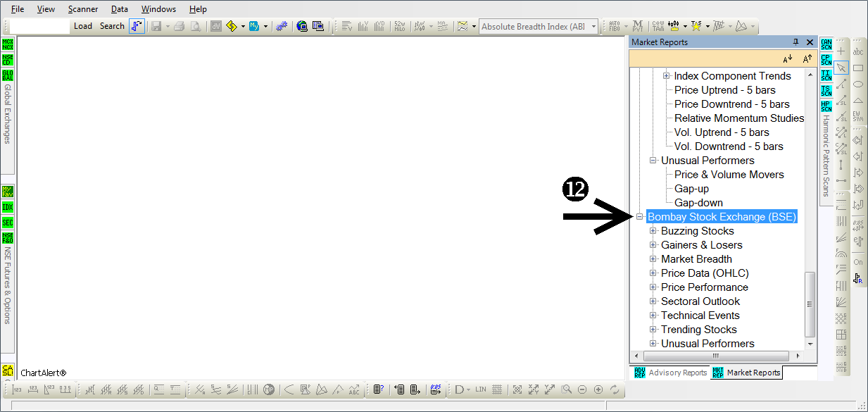868x412 pixels.
Task: Click the HP SCN harmonic pattern icon
Action: click(x=826, y=106)
